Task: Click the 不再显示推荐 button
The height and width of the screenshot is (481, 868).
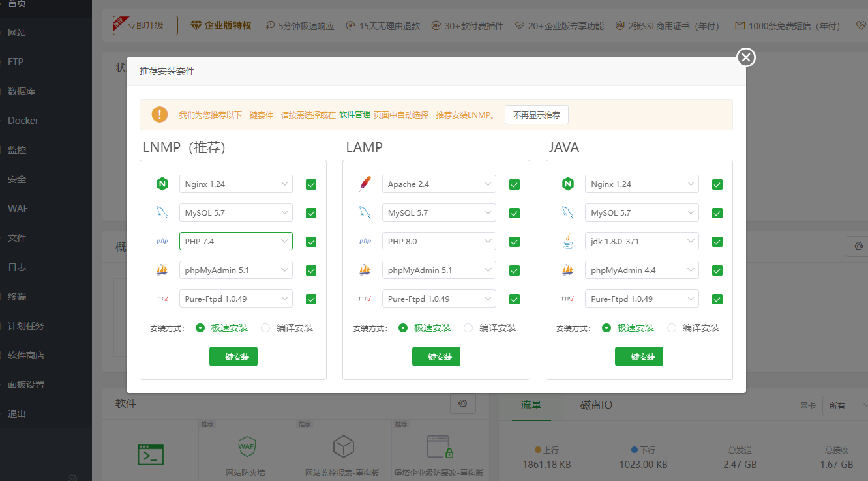Action: [x=536, y=115]
